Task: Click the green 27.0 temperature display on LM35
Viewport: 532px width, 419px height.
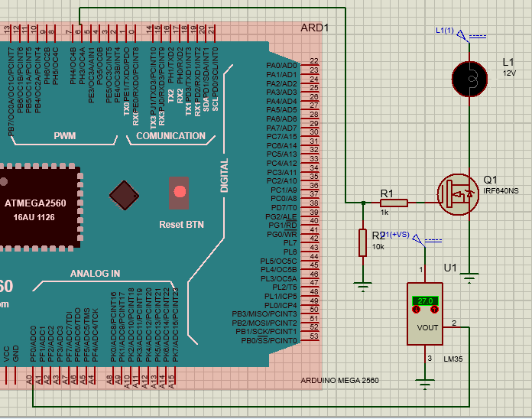Action: click(x=425, y=300)
